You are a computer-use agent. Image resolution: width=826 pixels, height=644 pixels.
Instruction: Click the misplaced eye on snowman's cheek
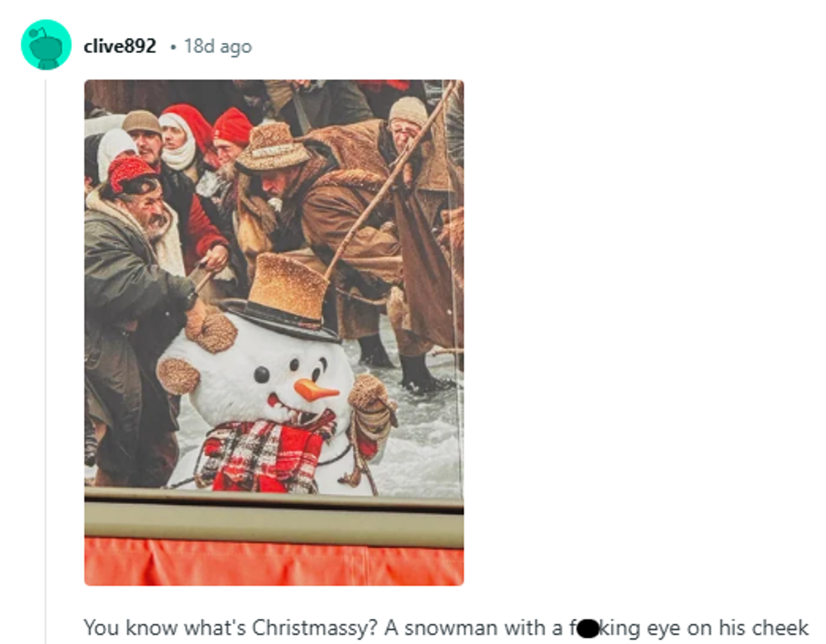click(261, 375)
